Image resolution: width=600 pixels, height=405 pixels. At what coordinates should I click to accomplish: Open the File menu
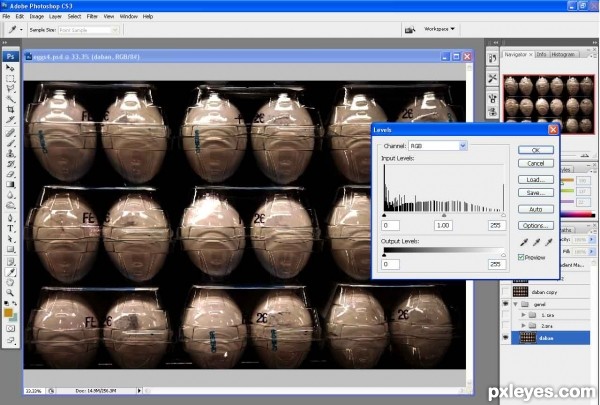click(x=6, y=16)
